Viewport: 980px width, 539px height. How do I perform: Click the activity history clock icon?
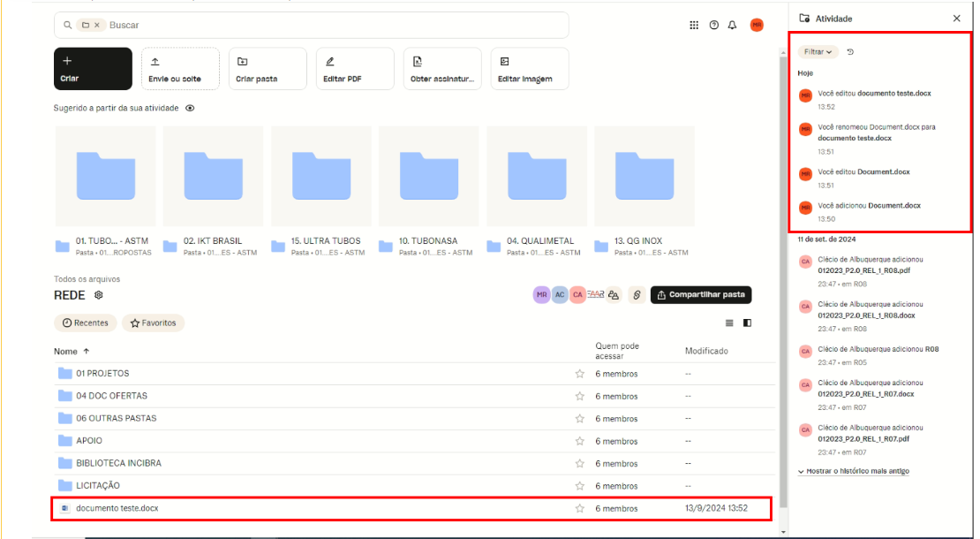(x=850, y=52)
